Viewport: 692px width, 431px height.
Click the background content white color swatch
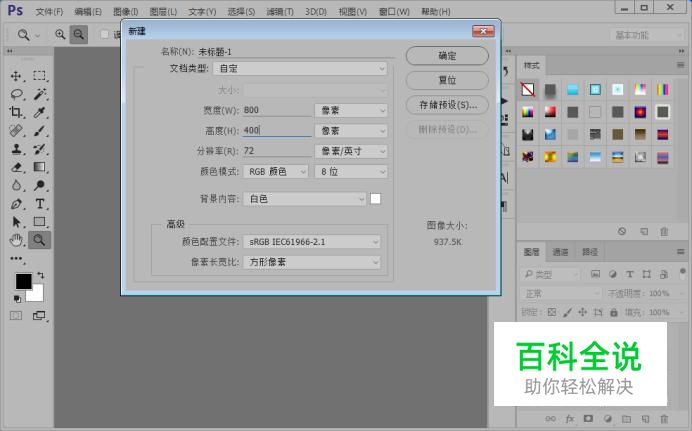pos(376,199)
